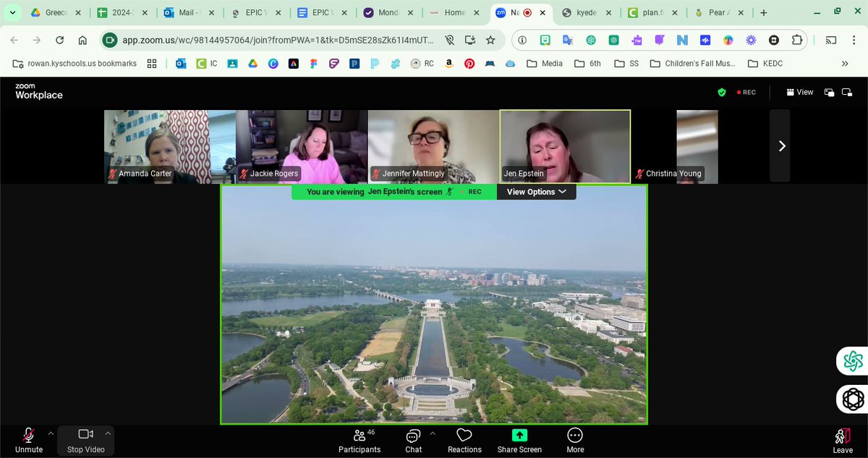
Task: Open View Options above the shared screen
Action: [x=535, y=192]
